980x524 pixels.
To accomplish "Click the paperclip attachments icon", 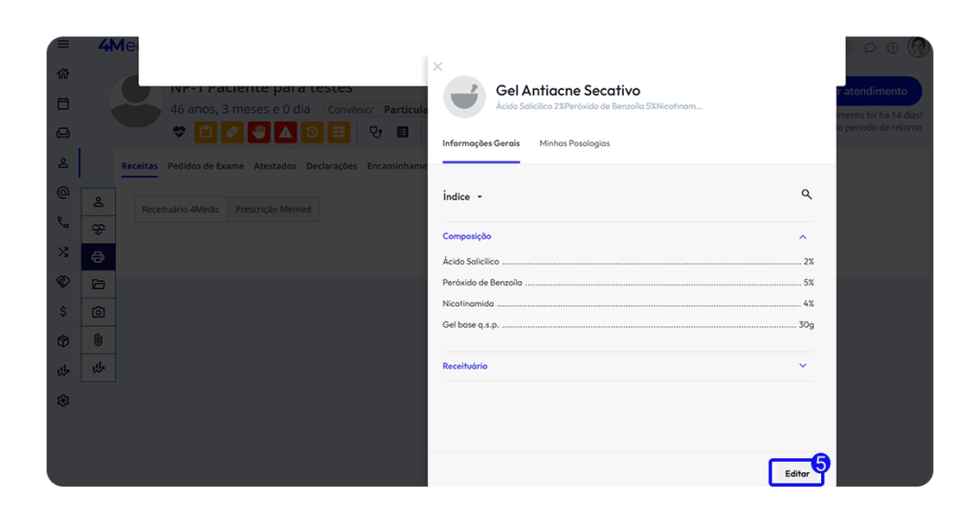I will 98,339.
